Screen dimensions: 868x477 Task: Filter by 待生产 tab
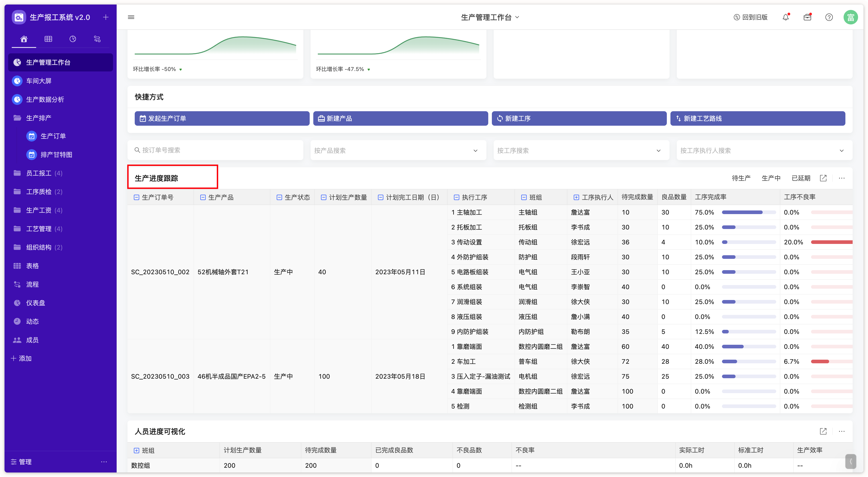[741, 178]
